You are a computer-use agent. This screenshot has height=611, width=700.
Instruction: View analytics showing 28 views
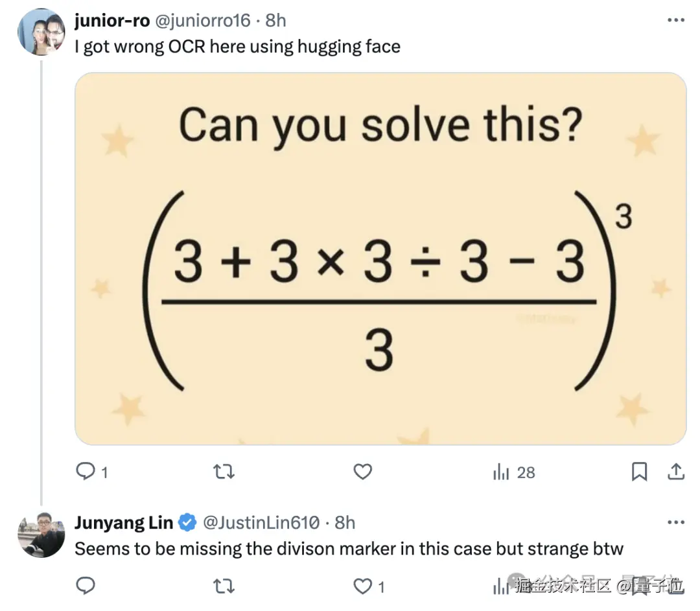tap(514, 472)
